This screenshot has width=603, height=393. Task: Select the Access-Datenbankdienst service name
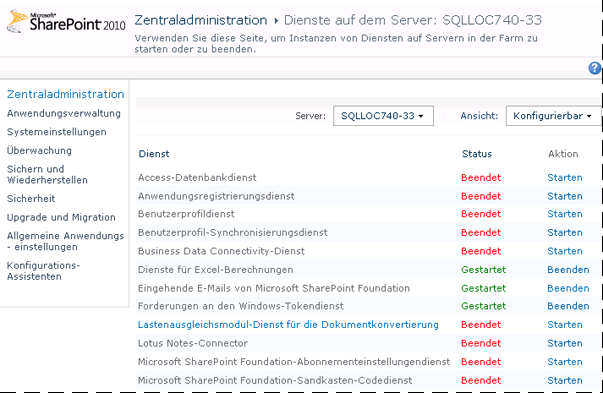(x=197, y=178)
